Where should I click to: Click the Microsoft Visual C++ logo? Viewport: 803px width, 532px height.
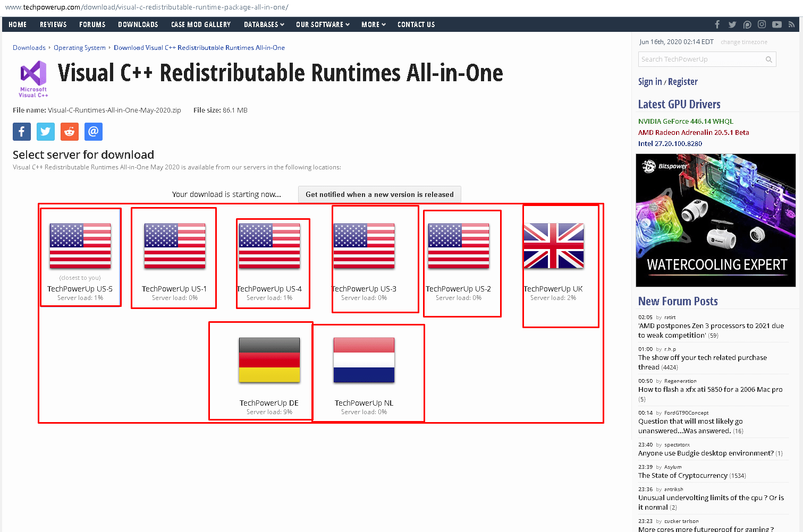(33, 79)
